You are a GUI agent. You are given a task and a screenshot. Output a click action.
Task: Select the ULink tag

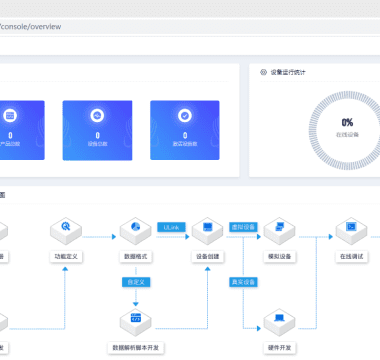tap(171, 227)
